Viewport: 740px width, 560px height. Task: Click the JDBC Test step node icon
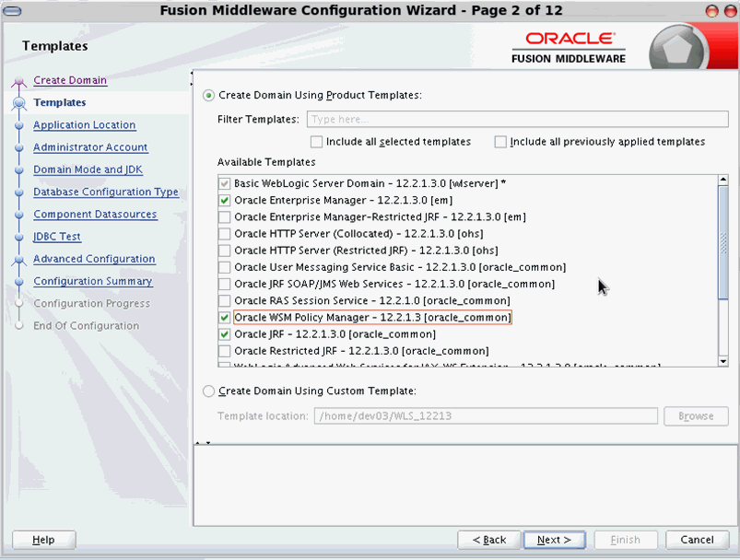18,238
